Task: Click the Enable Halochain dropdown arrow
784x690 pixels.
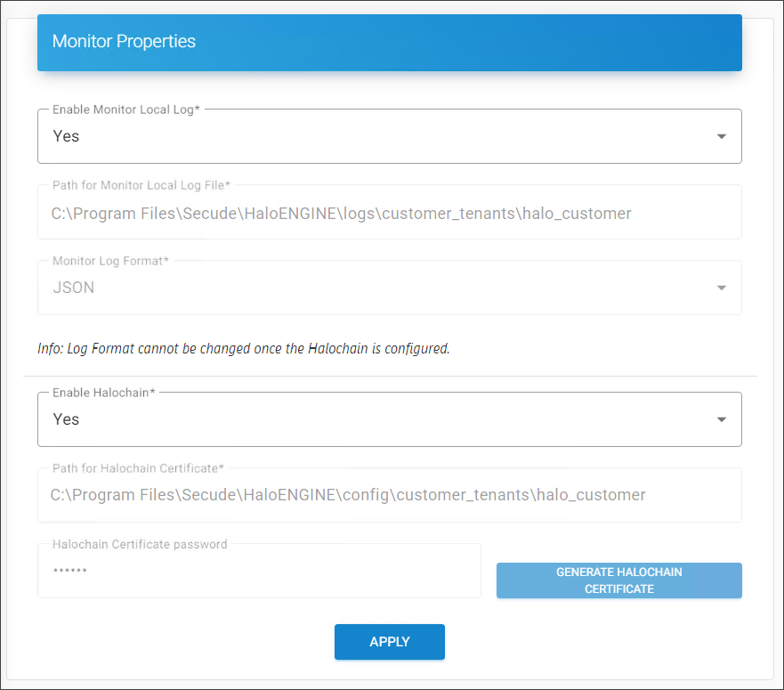Action: (x=722, y=418)
